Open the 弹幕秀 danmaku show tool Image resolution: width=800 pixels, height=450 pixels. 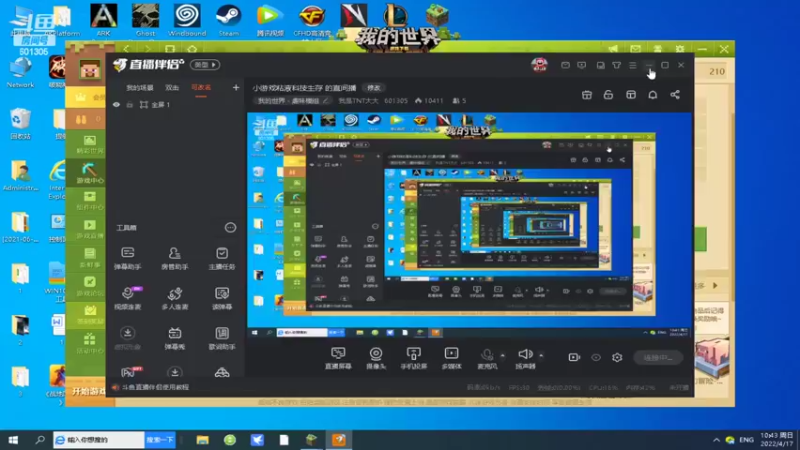(174, 338)
